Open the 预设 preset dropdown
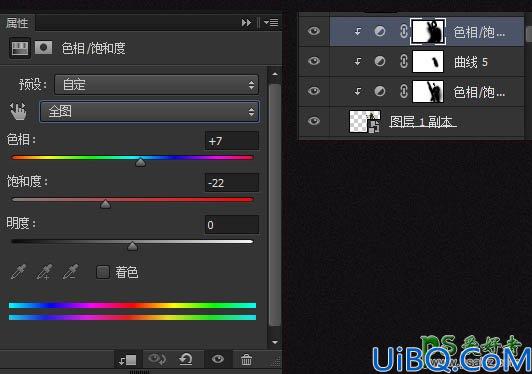 point(156,85)
